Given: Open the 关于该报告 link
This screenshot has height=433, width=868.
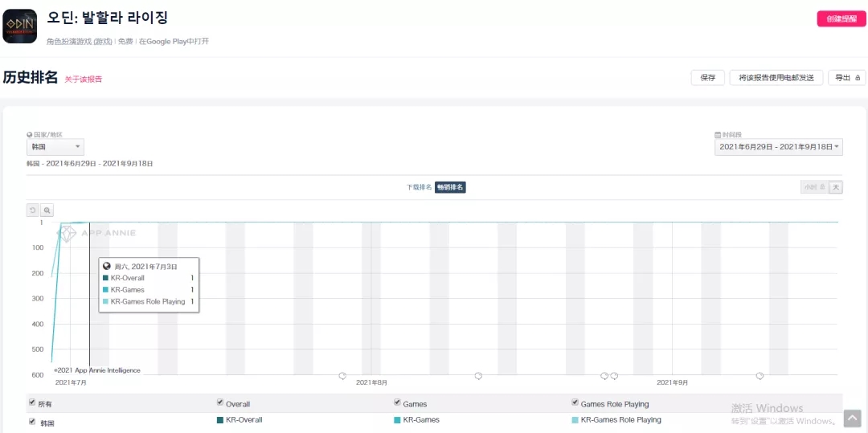Looking at the screenshot, I should point(84,79).
